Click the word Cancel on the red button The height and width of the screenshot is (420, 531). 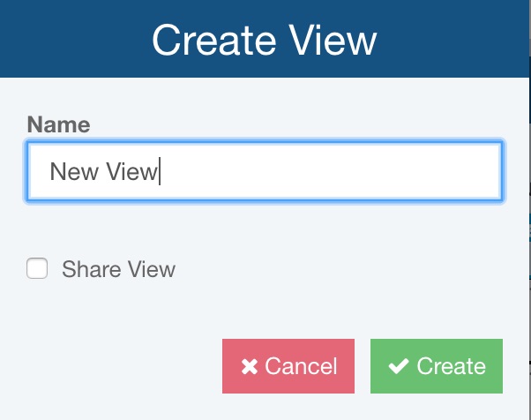click(301, 366)
